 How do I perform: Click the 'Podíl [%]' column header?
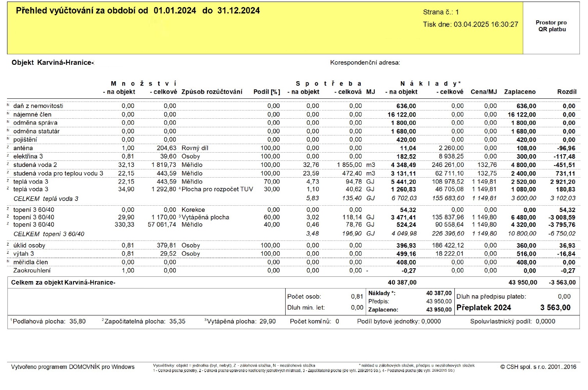coord(266,92)
